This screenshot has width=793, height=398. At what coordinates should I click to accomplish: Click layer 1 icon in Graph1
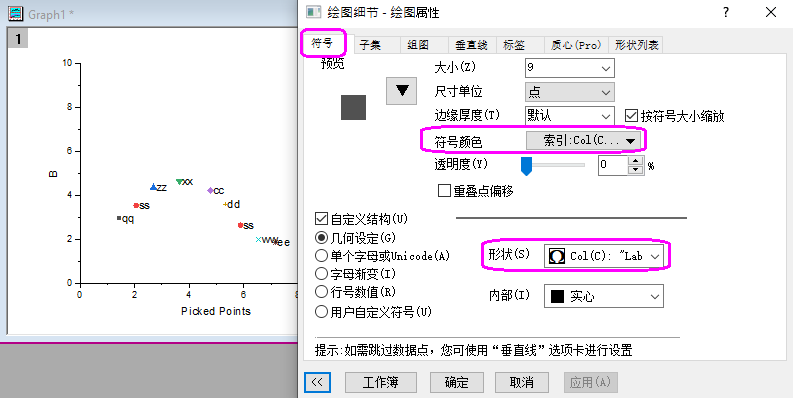click(x=18, y=39)
